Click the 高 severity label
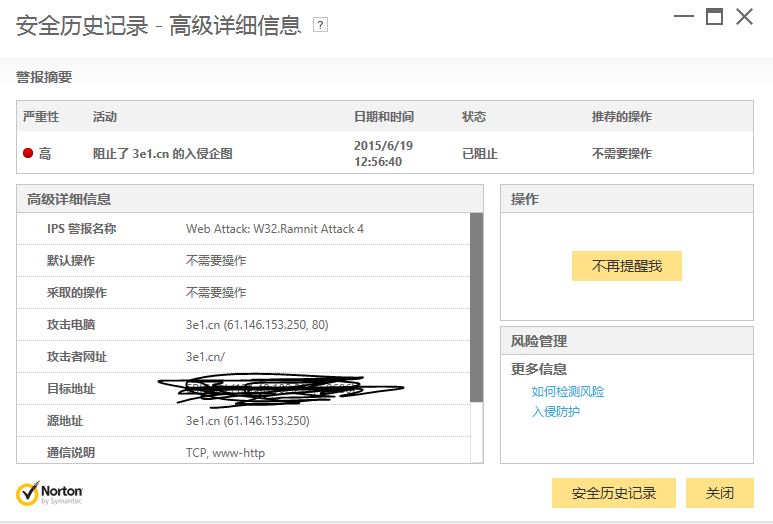This screenshot has height=524, width=773. click(x=45, y=154)
